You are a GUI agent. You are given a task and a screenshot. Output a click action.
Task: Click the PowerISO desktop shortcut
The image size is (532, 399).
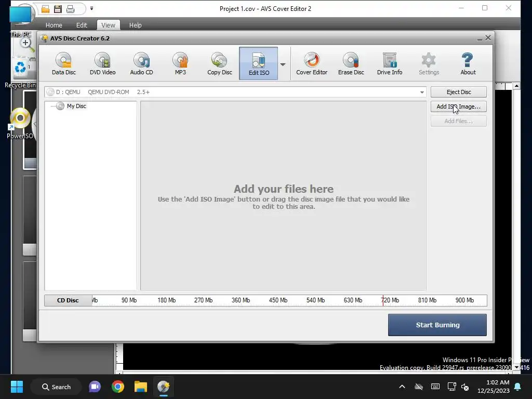coord(20,124)
